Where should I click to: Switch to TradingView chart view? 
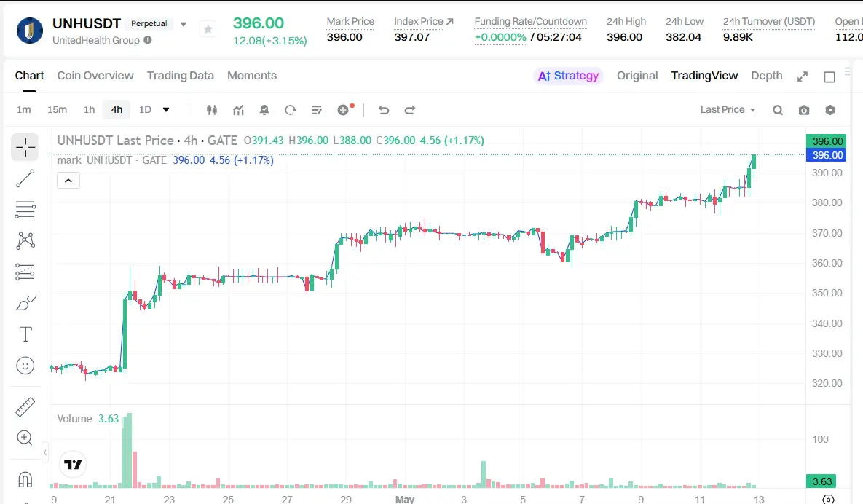point(704,76)
